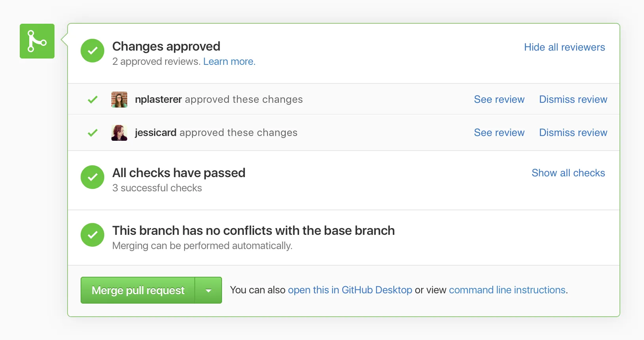The width and height of the screenshot is (644, 340).
Task: Click the nplasterer username
Action: point(158,100)
